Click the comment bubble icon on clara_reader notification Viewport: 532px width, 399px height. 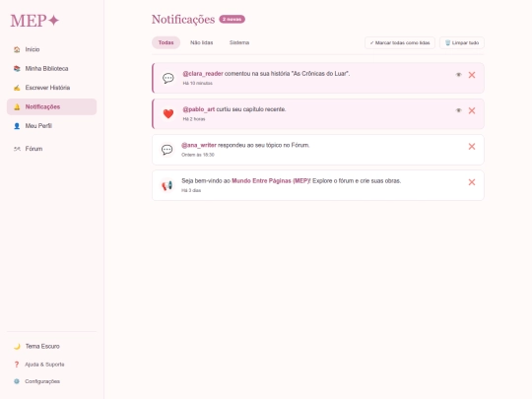tap(167, 78)
